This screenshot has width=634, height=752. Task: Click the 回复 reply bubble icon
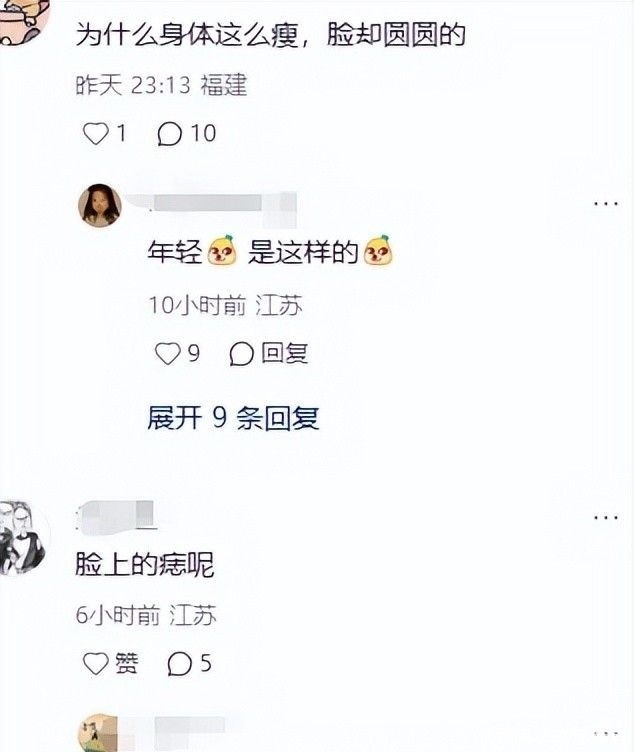(x=241, y=354)
